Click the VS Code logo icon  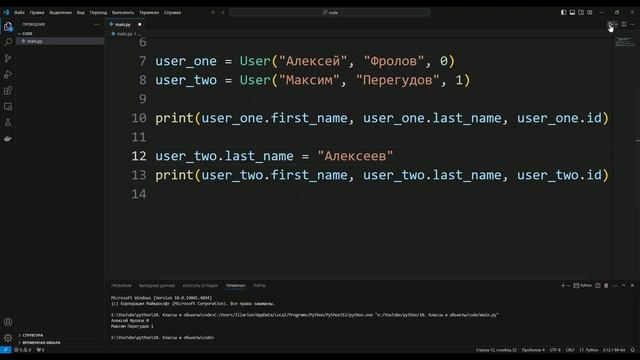pos(6,12)
